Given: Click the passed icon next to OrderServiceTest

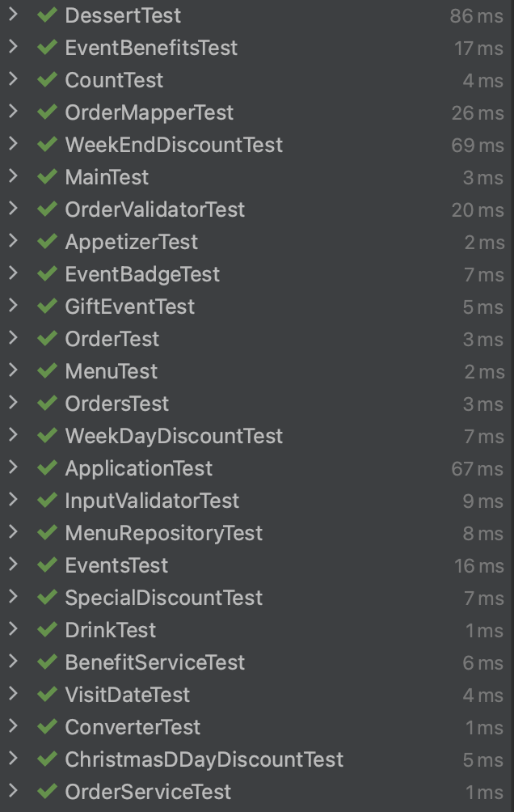Looking at the screenshot, I should tap(47, 791).
